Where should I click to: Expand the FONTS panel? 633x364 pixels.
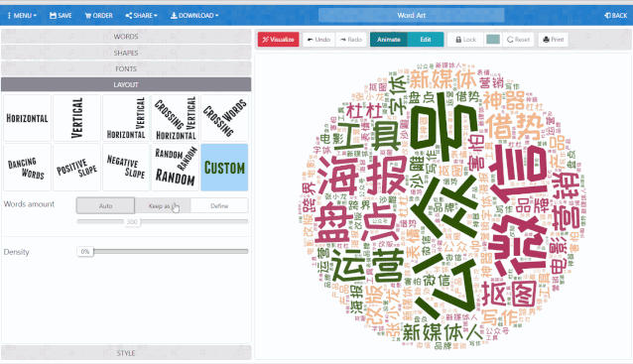pyautogui.click(x=126, y=69)
